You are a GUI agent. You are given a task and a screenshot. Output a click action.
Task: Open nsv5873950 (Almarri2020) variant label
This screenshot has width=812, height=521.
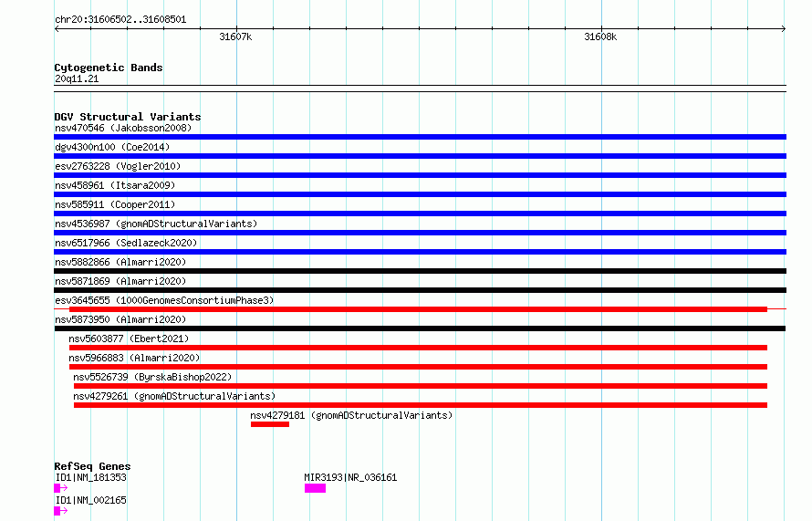(x=120, y=319)
